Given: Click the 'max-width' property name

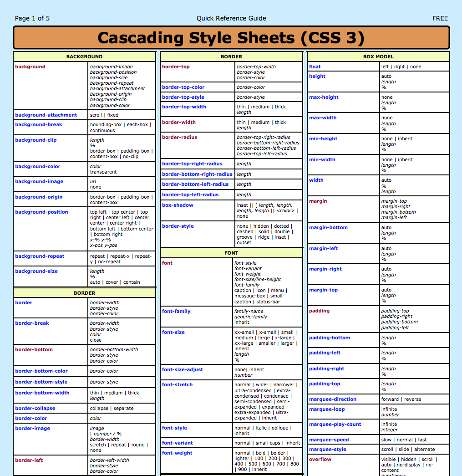Looking at the screenshot, I should point(323,118).
